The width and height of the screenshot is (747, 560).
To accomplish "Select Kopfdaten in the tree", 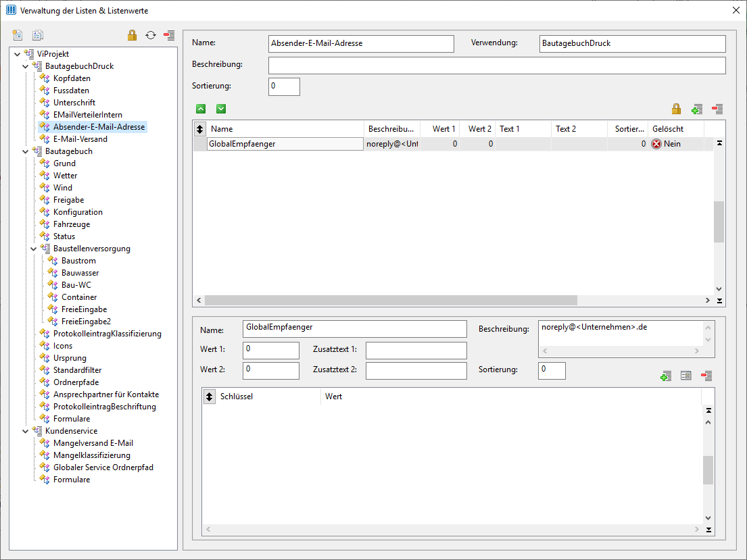I will pyautogui.click(x=72, y=78).
